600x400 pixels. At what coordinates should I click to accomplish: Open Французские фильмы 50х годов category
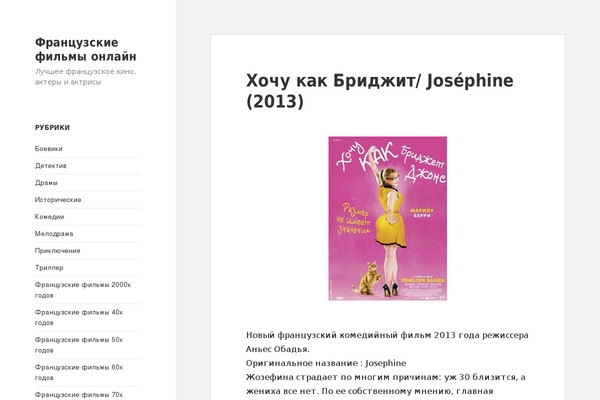79,345
